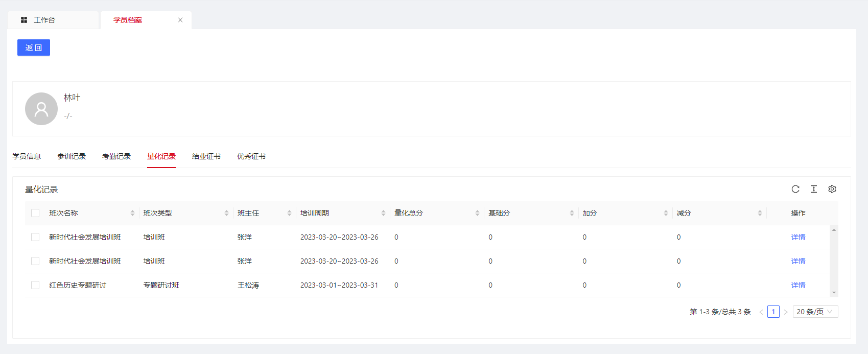Click the next page arrow
Image resolution: width=868 pixels, height=354 pixels.
(x=786, y=312)
